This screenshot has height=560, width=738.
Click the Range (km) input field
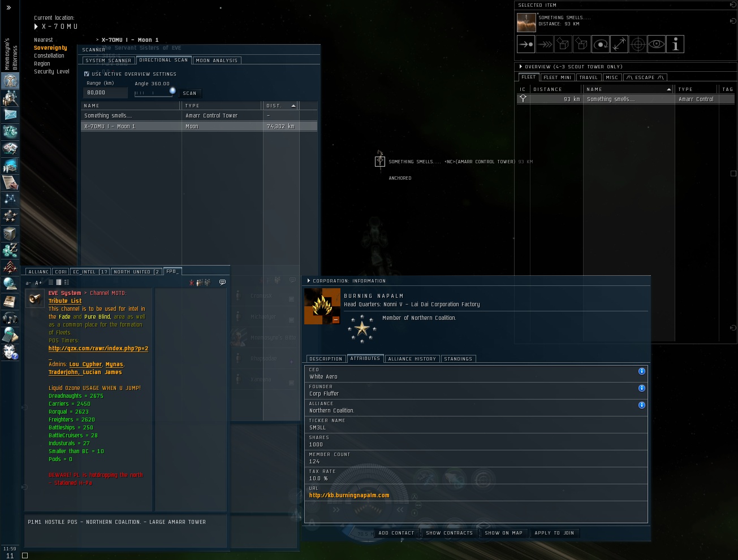106,93
